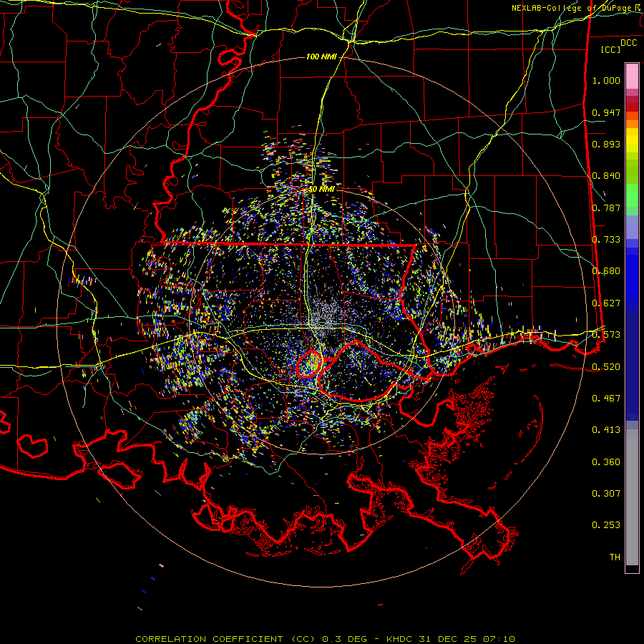The image size is (644, 644).
Task: Select the 0.467 scale value
Action: [606, 399]
